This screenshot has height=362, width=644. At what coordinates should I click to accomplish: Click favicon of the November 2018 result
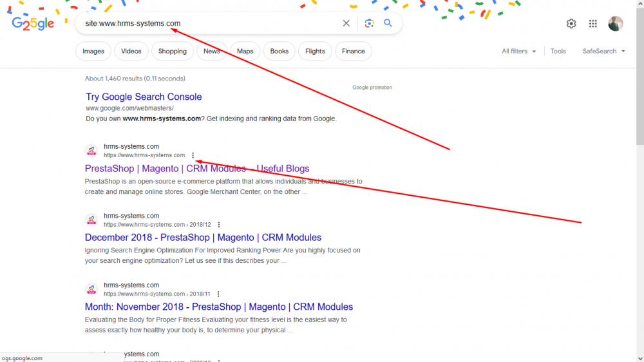tap(91, 289)
